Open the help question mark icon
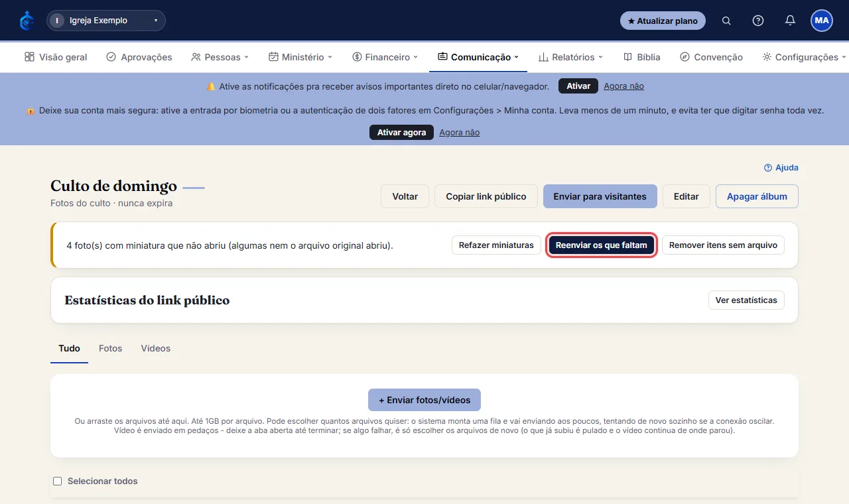Image resolution: width=849 pixels, height=504 pixels. pyautogui.click(x=758, y=21)
